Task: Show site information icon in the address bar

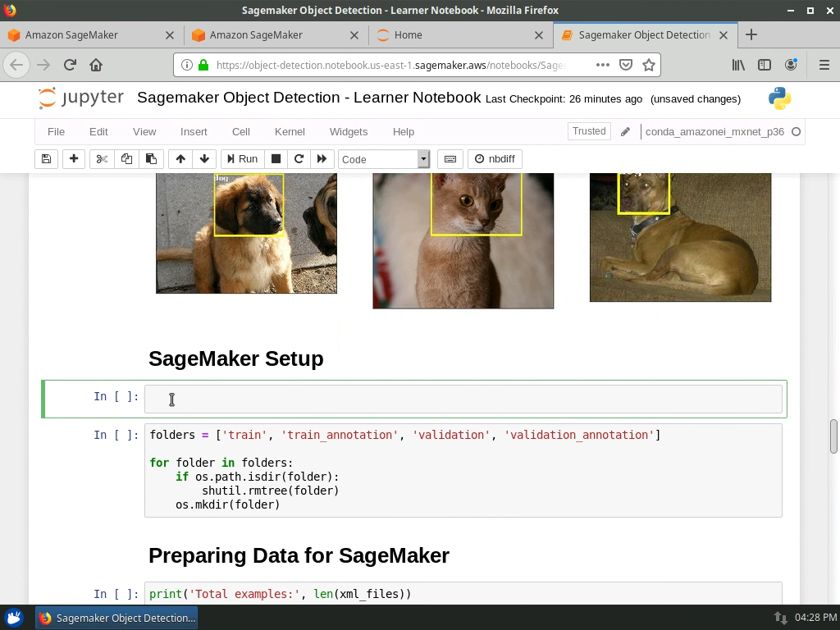Action: (186, 65)
